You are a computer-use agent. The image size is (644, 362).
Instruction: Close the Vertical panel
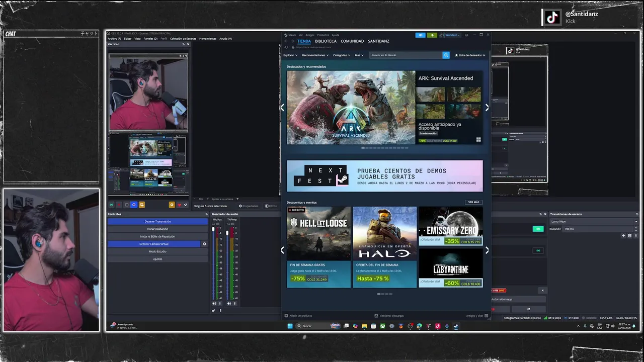(x=188, y=44)
